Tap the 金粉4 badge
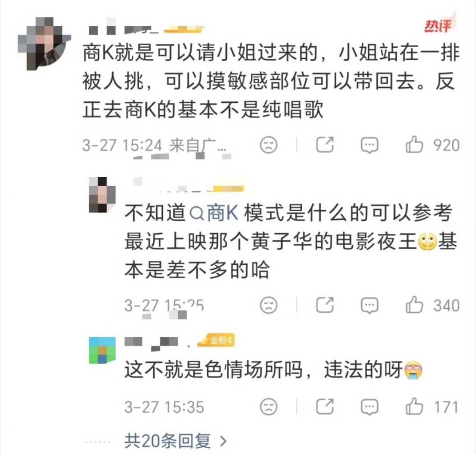Image resolution: width=476 pixels, height=455 pixels. point(216,340)
